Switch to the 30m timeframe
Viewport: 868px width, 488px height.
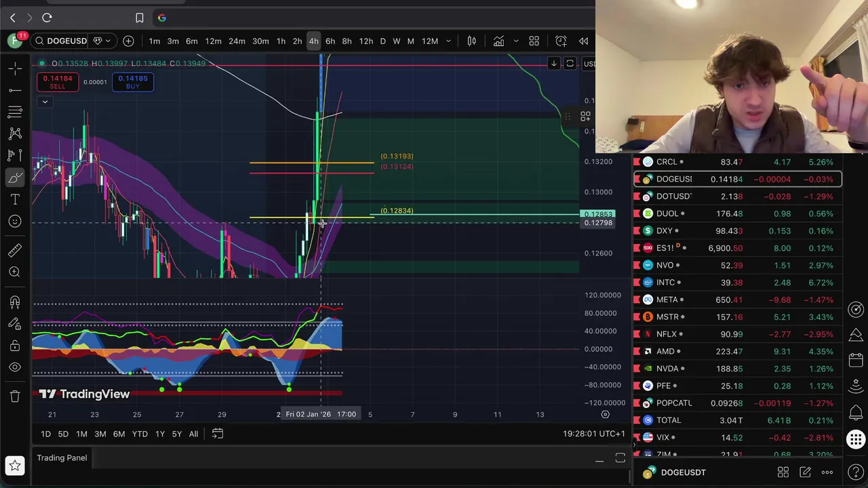click(x=260, y=41)
